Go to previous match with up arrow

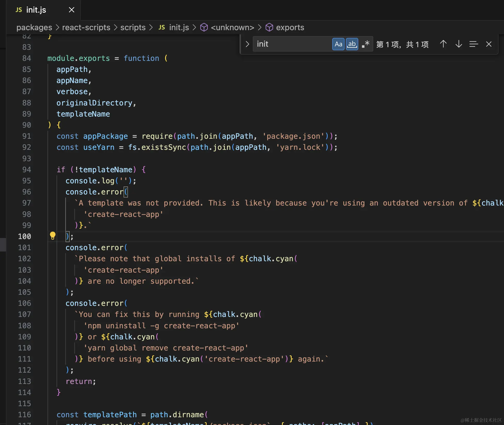click(x=443, y=44)
